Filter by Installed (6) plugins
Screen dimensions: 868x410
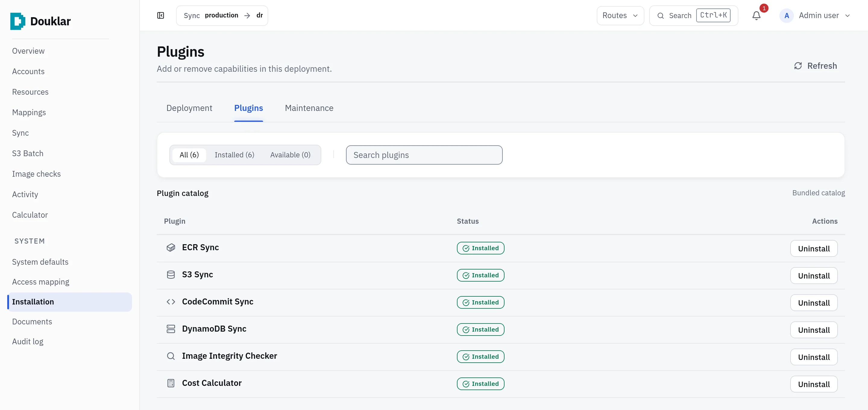[x=234, y=155]
